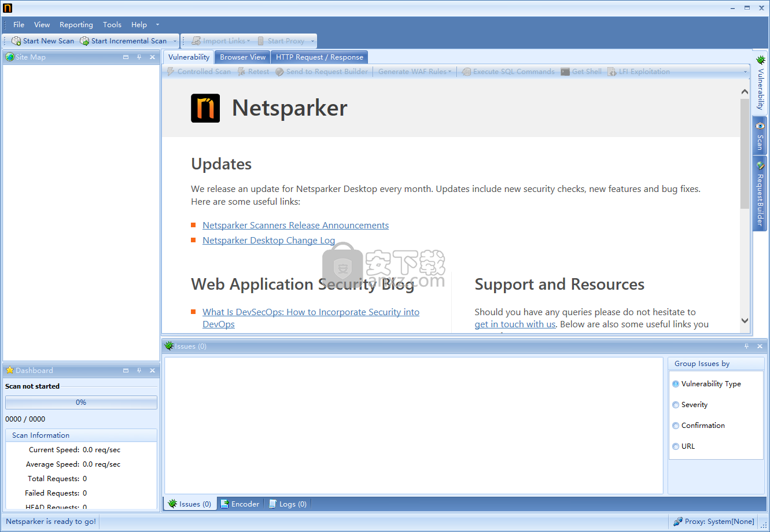Open the Generate WAF Rules dropdown
This screenshot has height=532, width=770.
tap(415, 72)
